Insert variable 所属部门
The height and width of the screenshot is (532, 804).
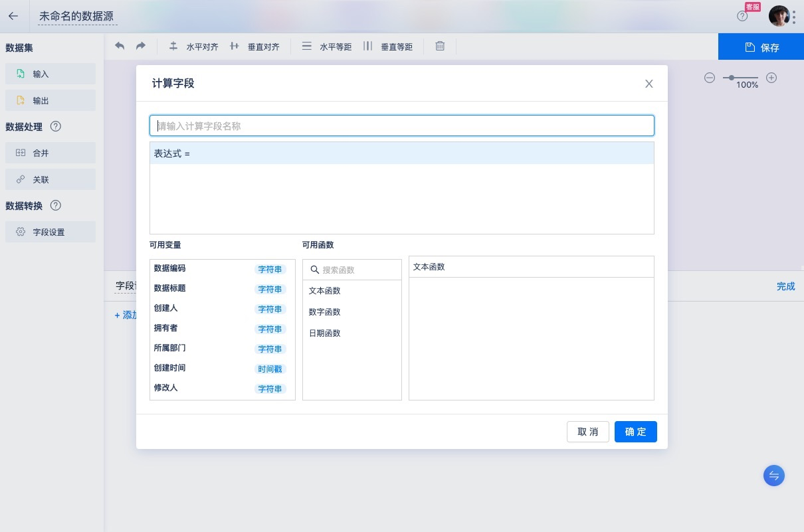pos(223,349)
